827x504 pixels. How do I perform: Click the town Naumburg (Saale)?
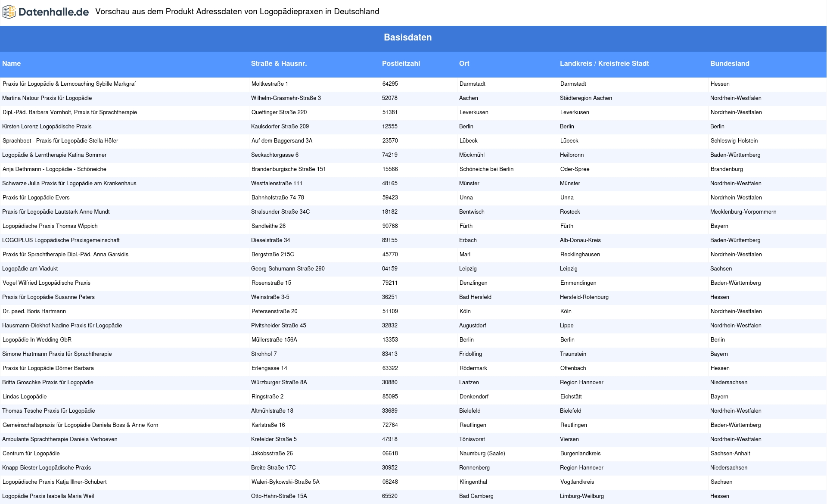482,454
